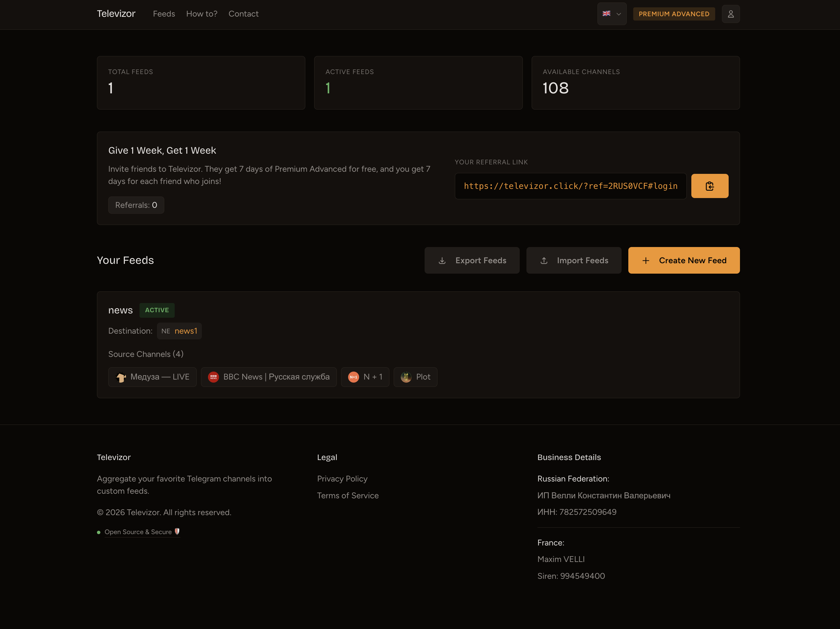
Task: Open the Feeds menu item
Action: click(x=164, y=14)
